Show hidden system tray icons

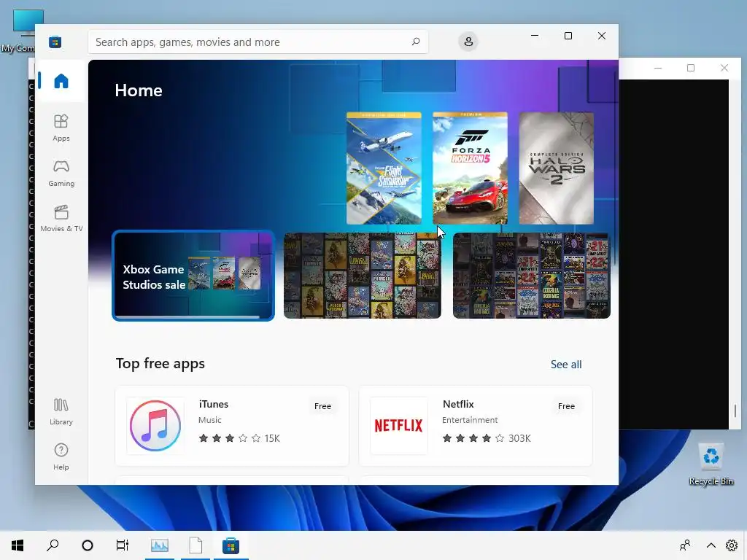[711, 545]
